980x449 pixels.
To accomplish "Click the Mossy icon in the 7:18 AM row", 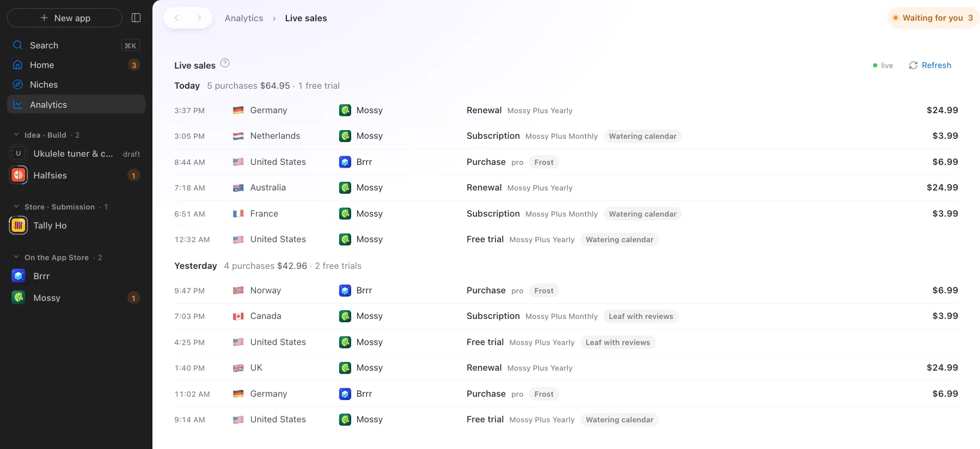I will (x=345, y=188).
